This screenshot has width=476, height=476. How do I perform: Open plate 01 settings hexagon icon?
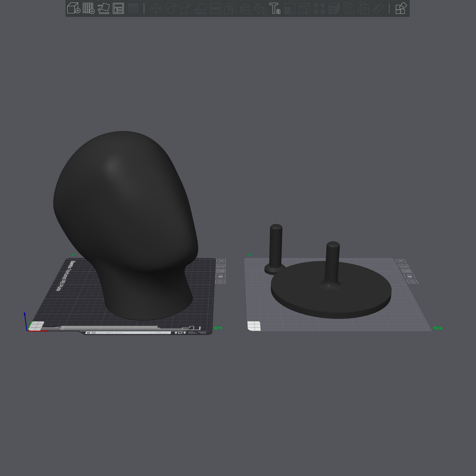pos(220,282)
